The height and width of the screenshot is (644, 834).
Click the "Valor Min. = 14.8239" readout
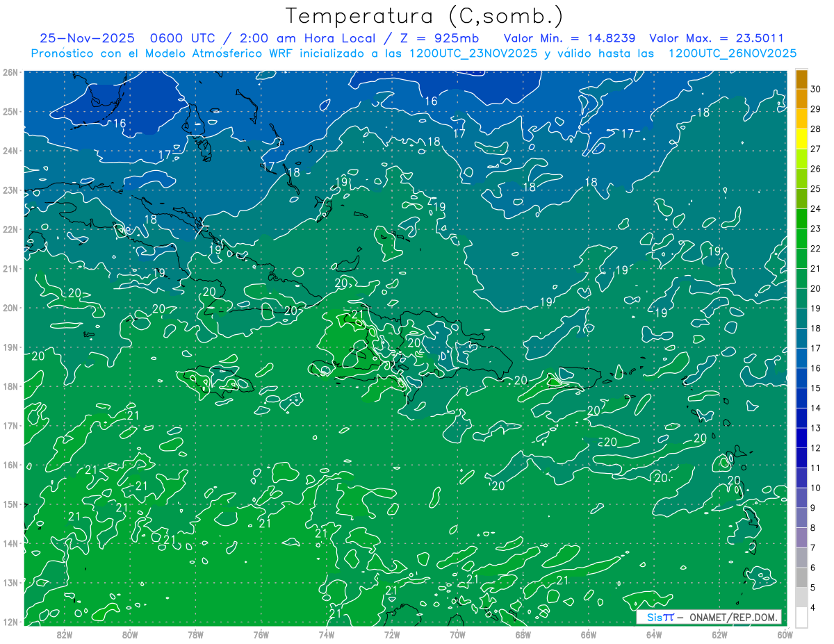[569, 38]
